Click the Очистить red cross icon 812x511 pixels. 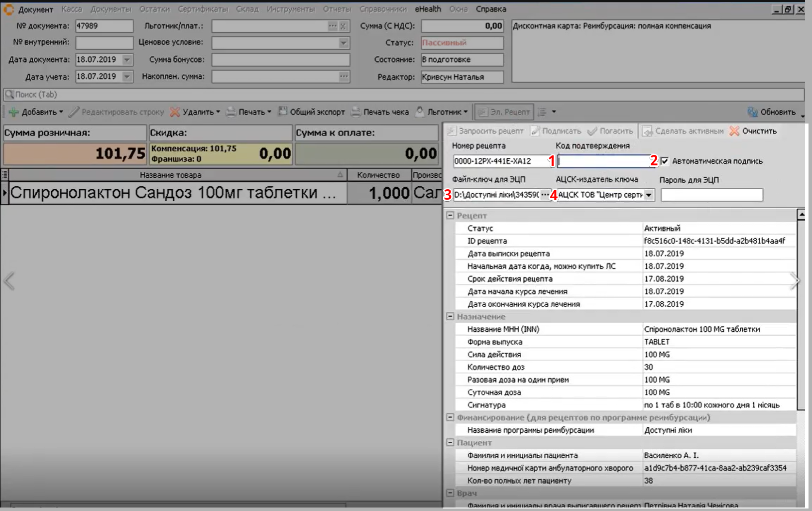click(x=734, y=131)
